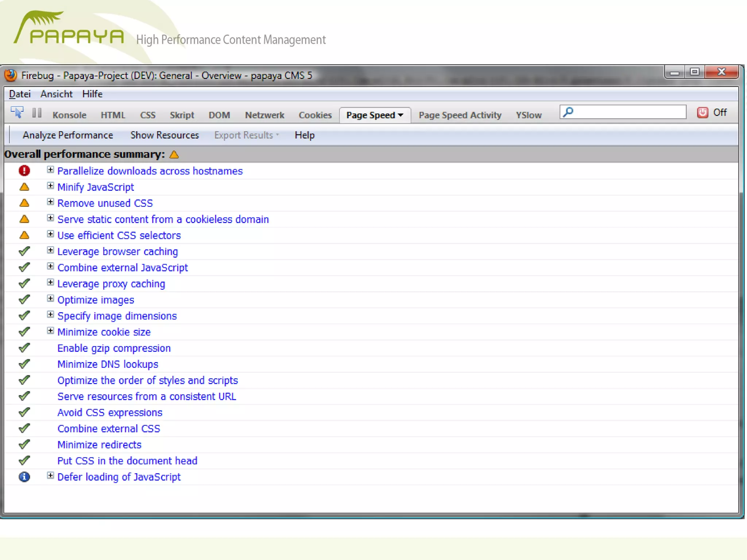Switch to the CSS tab
Viewport: 747px width, 560px height.
148,115
